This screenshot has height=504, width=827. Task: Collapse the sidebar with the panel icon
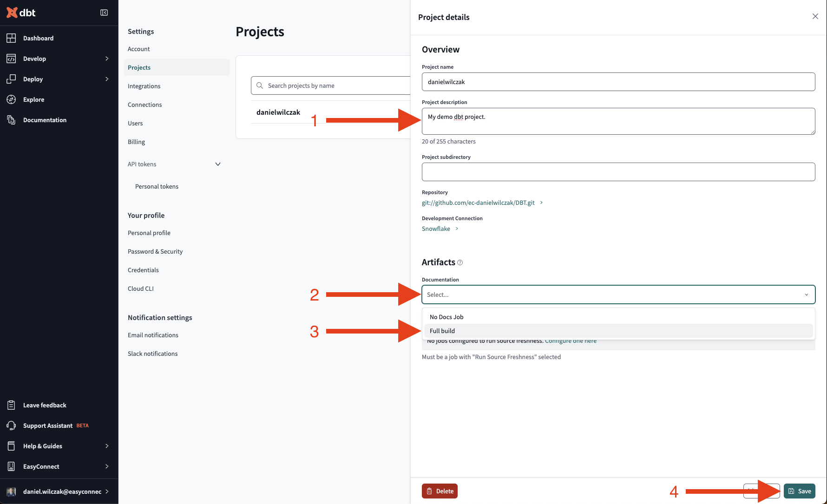pos(104,13)
